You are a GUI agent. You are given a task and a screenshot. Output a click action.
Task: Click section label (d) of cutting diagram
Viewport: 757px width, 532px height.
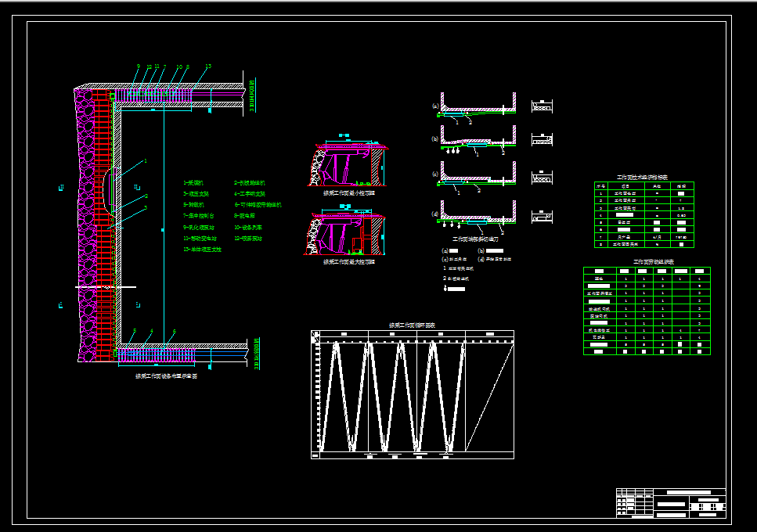tap(435, 214)
